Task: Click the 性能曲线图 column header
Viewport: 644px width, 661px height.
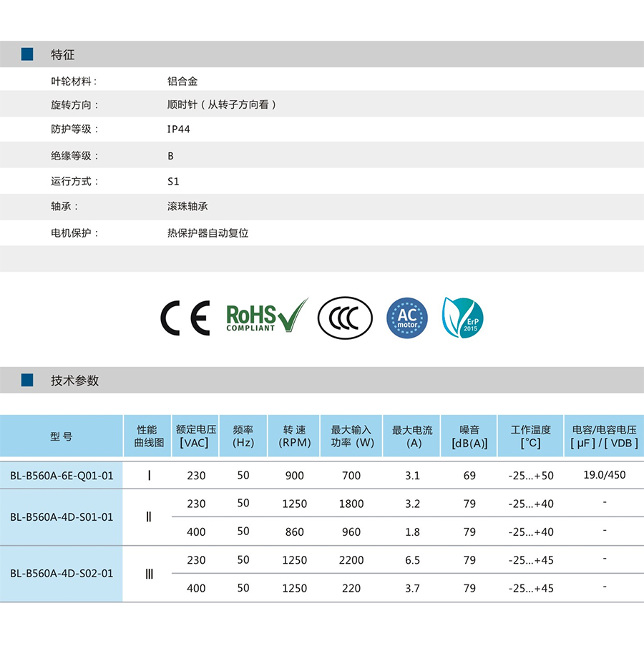Action: click(147, 436)
